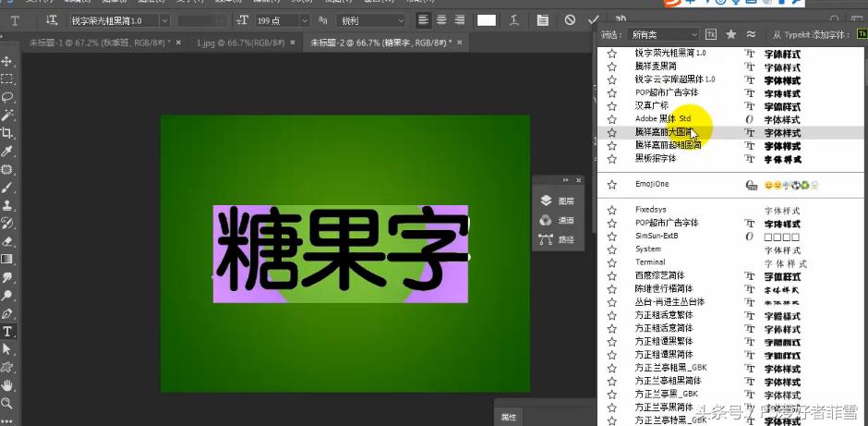The height and width of the screenshot is (426, 868).
Task: Select the Eyedropper tool
Action: click(7, 152)
